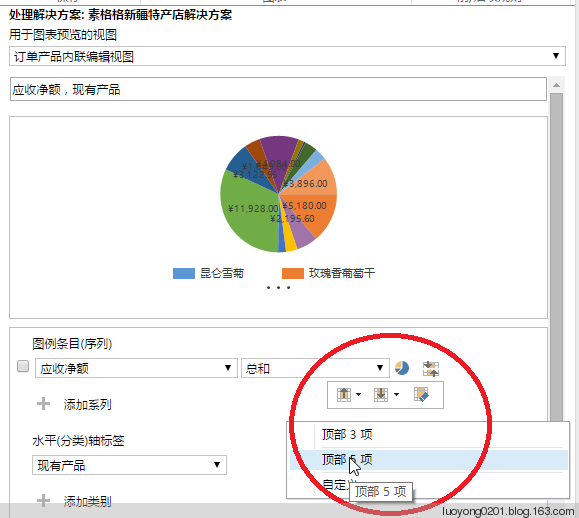Image resolution: width=579 pixels, height=518 pixels.
Task: Click the clear rules eraser icon
Action: tap(421, 395)
